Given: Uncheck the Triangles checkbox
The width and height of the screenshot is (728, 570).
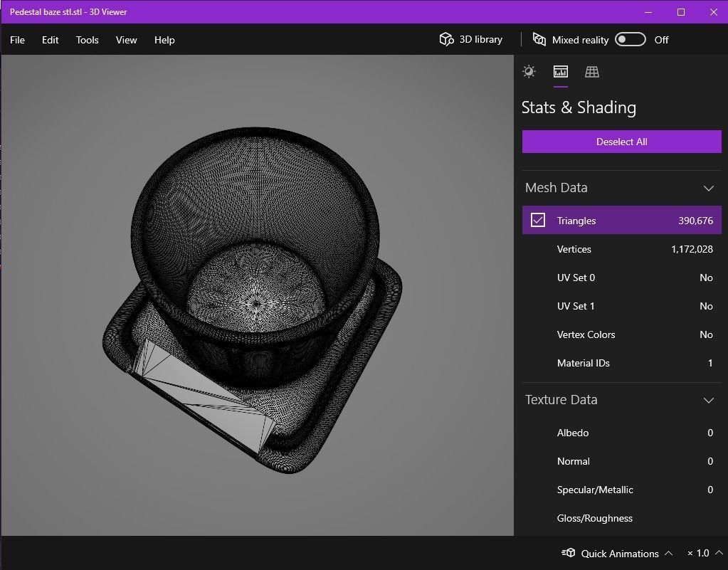Looking at the screenshot, I should (x=538, y=220).
